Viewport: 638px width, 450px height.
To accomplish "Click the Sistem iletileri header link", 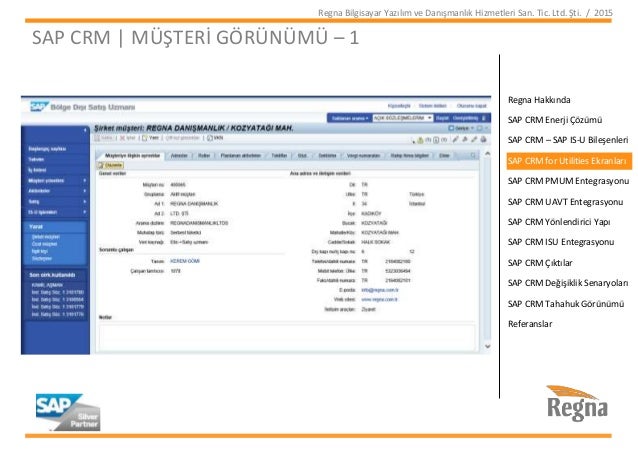I will [433, 106].
